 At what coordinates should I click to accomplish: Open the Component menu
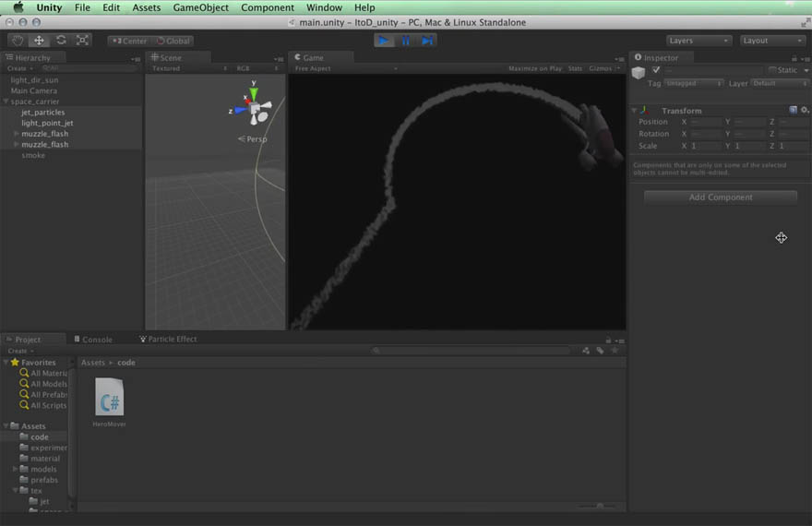pos(268,7)
